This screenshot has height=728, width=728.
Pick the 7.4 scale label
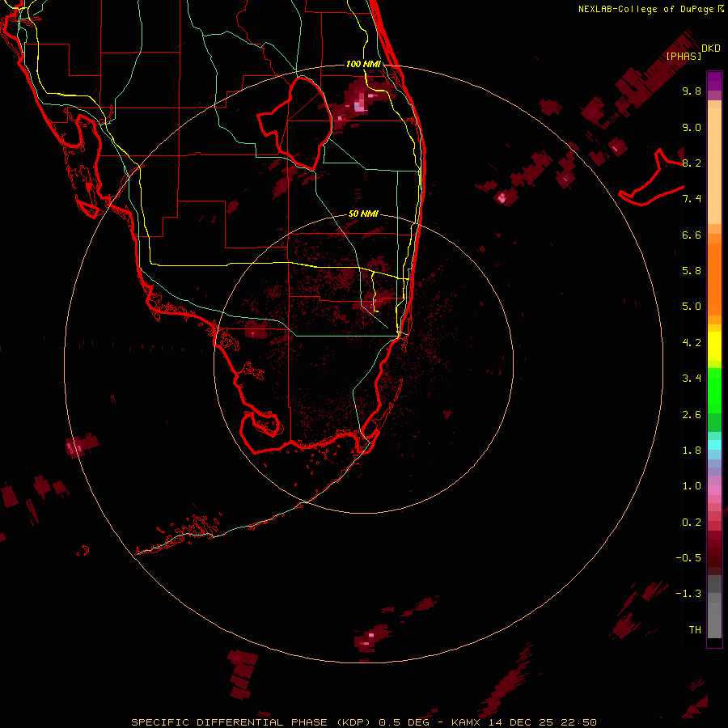[692, 199]
